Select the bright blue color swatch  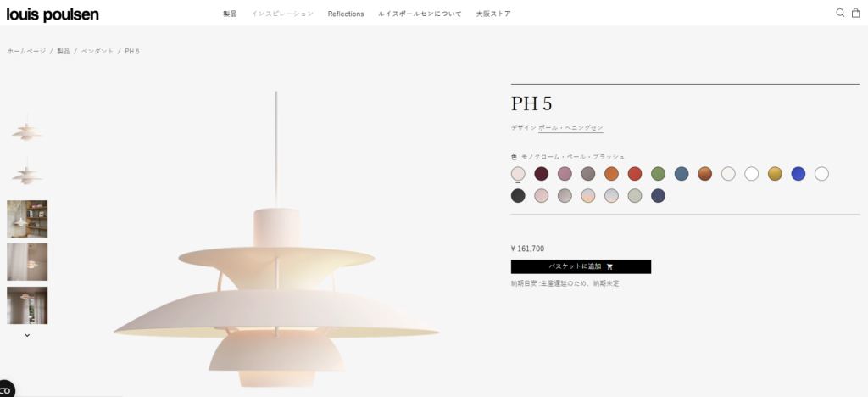[798, 174]
